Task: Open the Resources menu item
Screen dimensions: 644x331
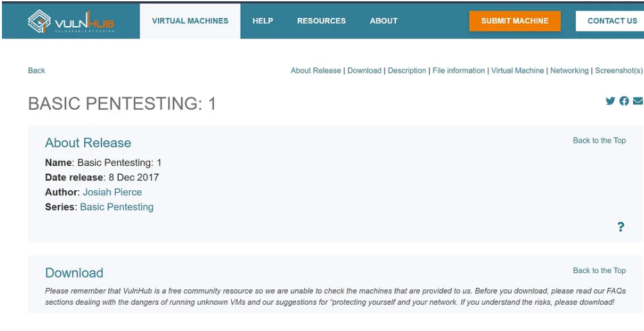Action: [x=322, y=21]
